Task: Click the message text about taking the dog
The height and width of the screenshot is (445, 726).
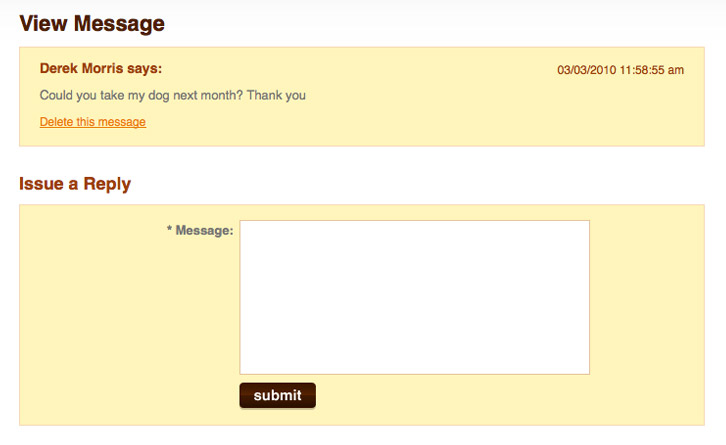Action: pyautogui.click(x=173, y=95)
